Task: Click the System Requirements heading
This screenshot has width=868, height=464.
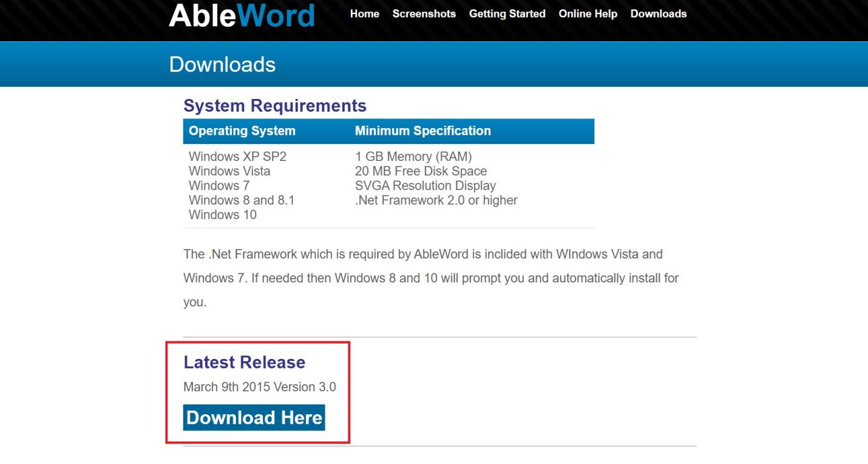Action: (275, 105)
